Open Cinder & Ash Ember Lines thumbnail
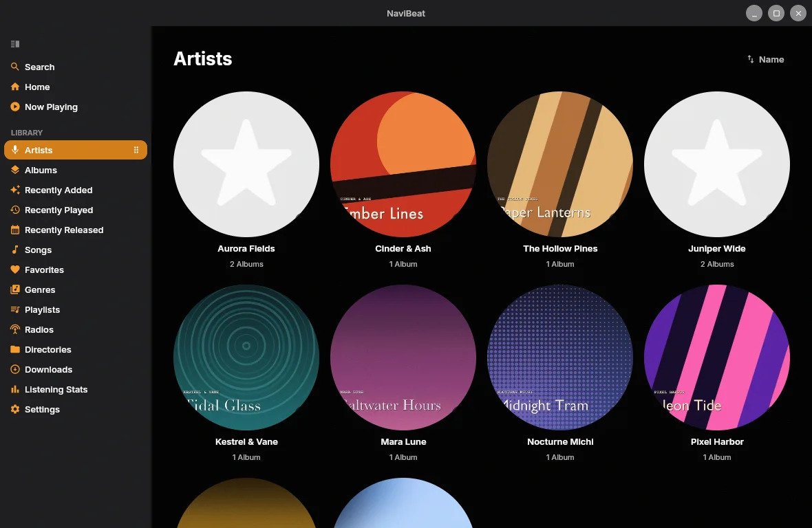Screen dimensions: 812x528 [x=403, y=164]
